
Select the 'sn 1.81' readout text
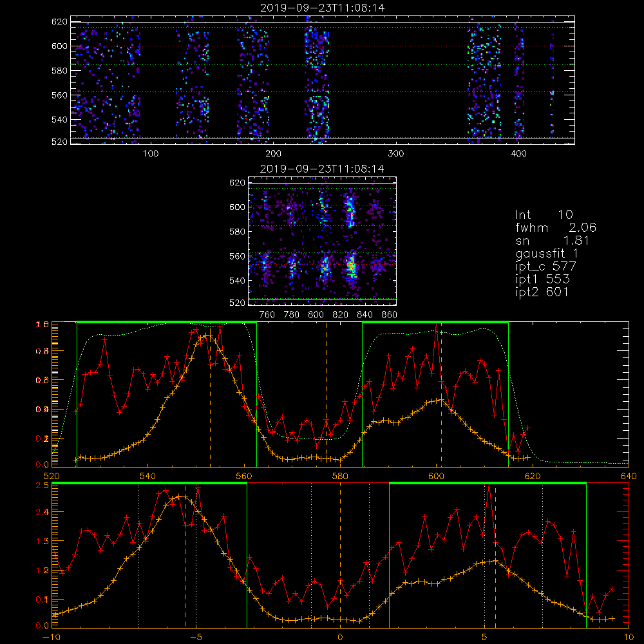553,240
